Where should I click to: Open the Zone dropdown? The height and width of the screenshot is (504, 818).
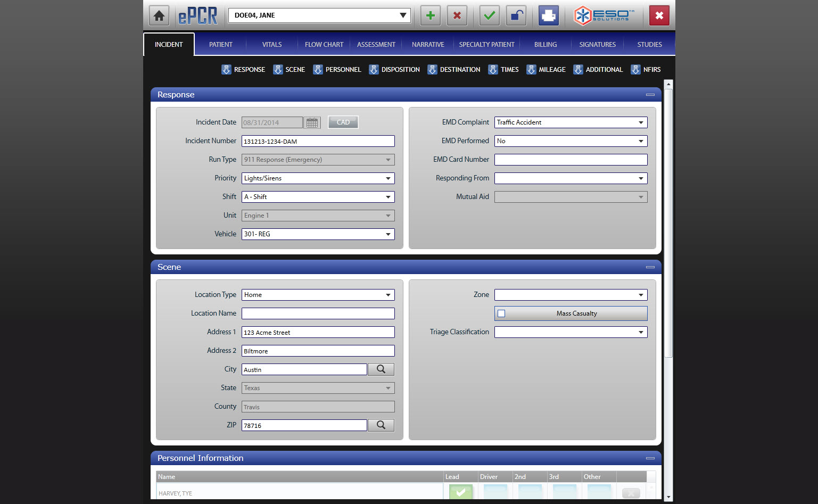click(x=571, y=295)
